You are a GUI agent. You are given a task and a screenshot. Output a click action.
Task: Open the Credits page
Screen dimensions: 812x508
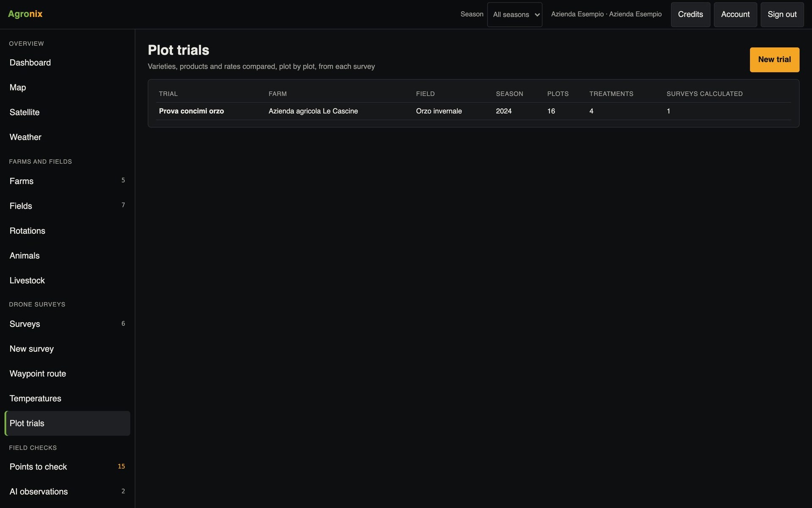tap(690, 14)
